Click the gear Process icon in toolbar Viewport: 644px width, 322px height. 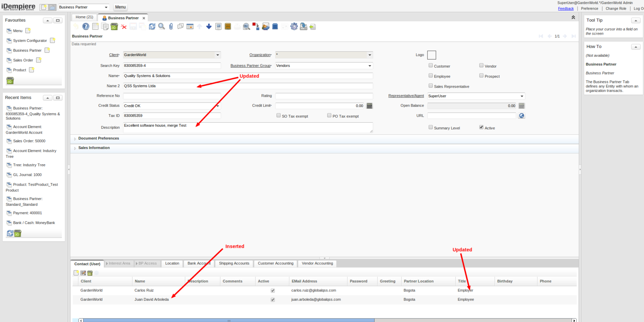(294, 27)
